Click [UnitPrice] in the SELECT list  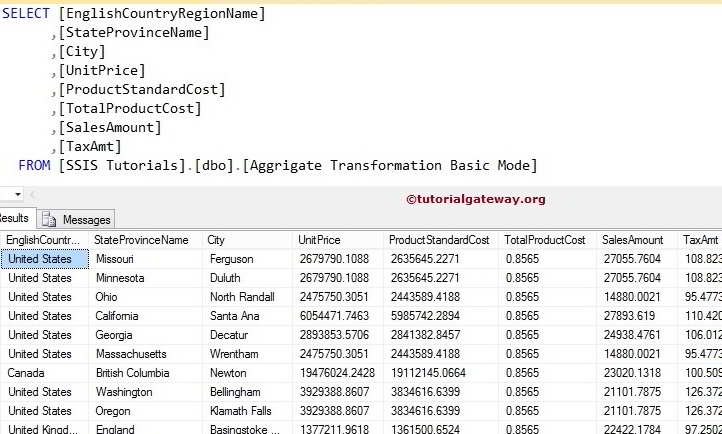102,70
